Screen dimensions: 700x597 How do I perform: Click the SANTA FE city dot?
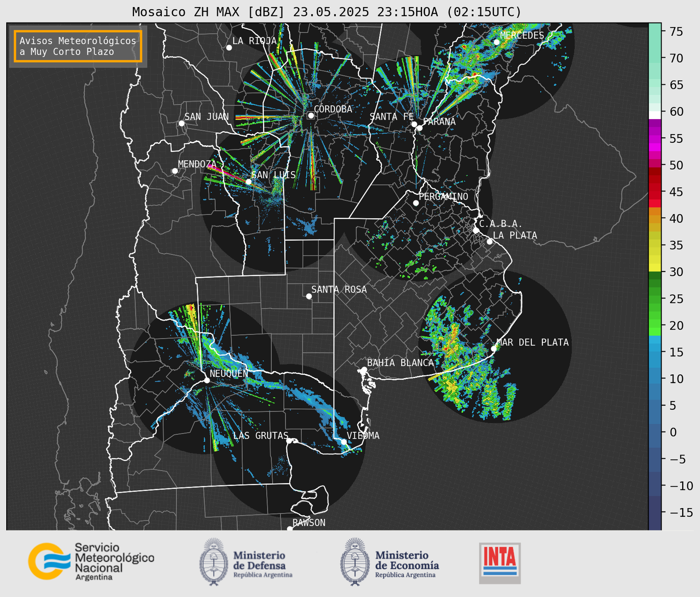[x=414, y=124]
